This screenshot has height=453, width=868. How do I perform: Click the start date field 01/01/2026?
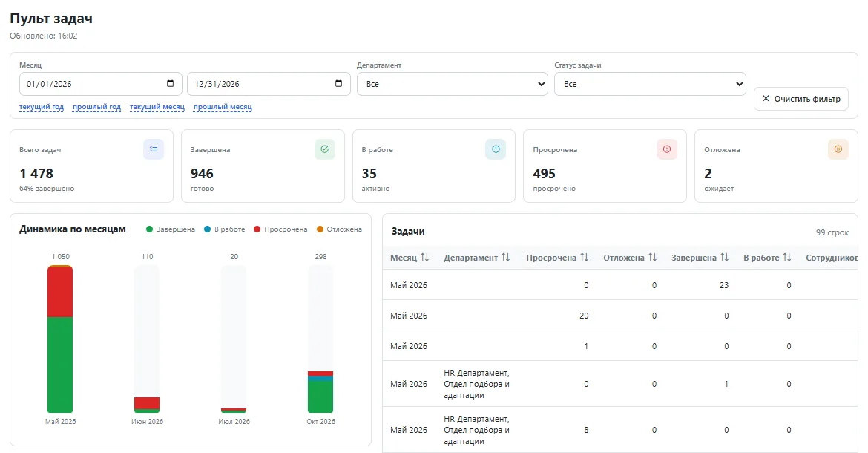click(x=101, y=84)
